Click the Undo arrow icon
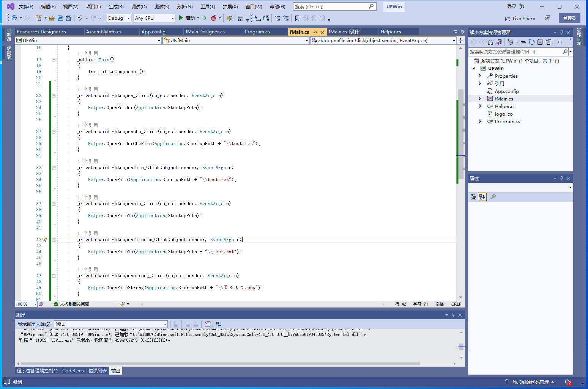Image resolution: width=588 pixels, height=389 pixels. (80, 18)
